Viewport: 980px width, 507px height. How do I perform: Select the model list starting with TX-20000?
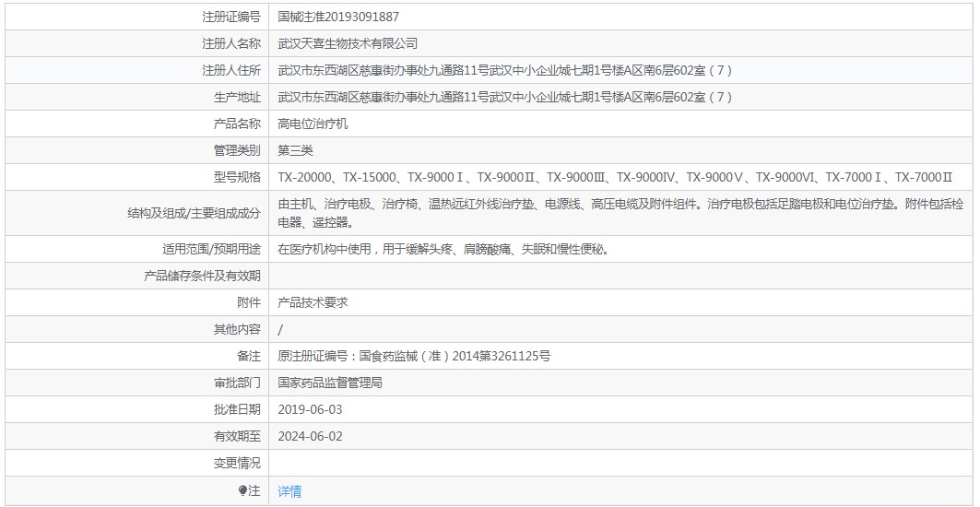click(616, 177)
